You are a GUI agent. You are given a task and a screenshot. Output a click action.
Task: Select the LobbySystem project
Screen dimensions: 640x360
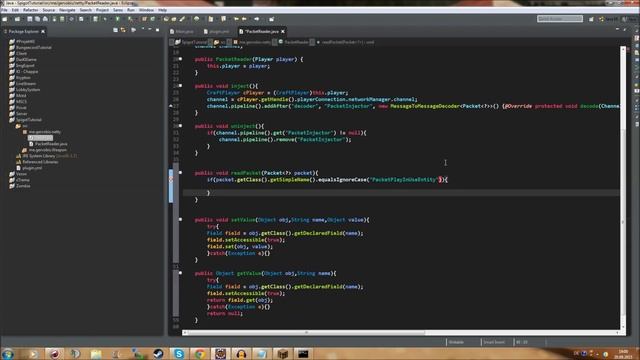pos(28,89)
